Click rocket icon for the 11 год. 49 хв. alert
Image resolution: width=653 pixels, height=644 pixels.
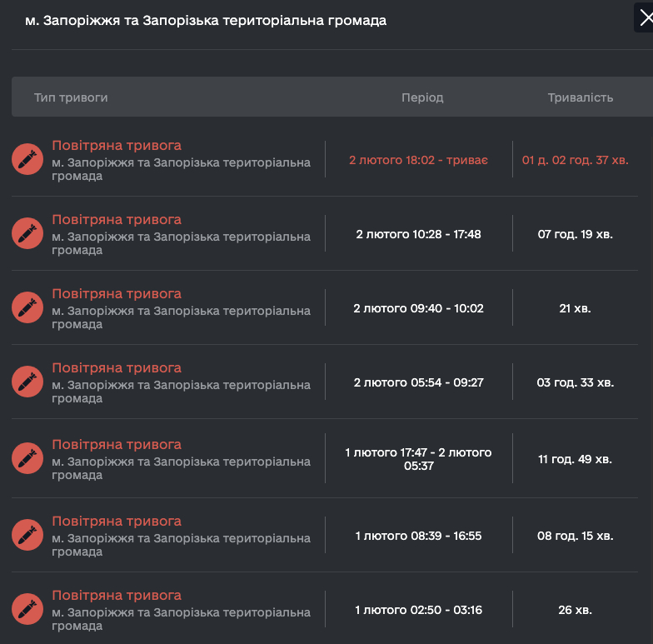pos(27,457)
